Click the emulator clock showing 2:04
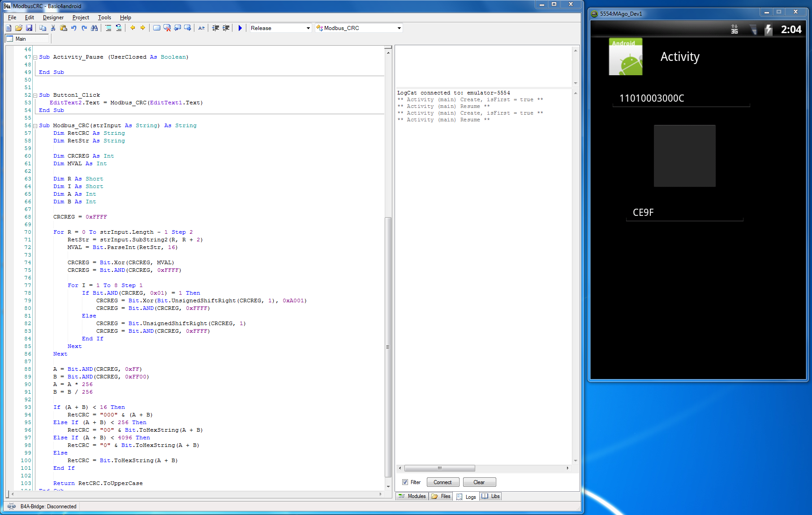Viewport: 812px width, 515px height. tap(791, 30)
